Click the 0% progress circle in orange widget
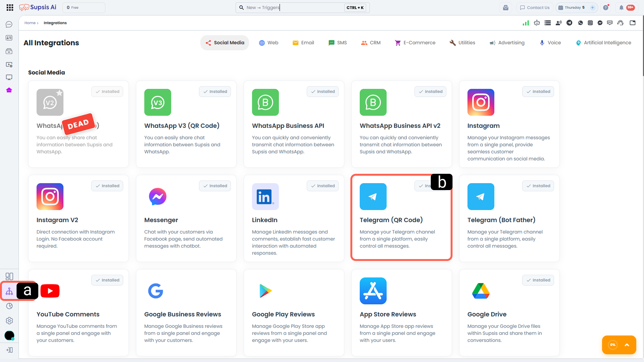644x362 pixels. [613, 345]
